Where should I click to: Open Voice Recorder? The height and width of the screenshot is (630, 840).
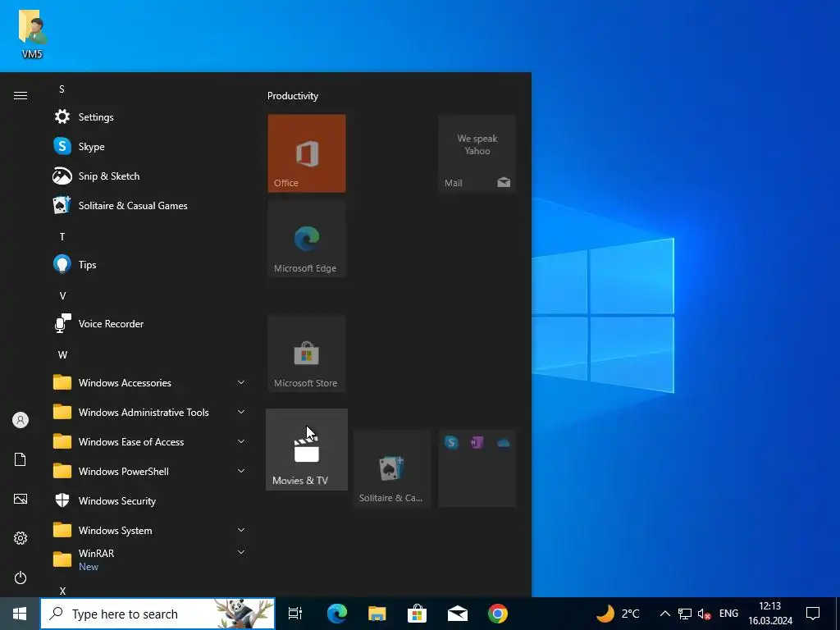coord(150,323)
